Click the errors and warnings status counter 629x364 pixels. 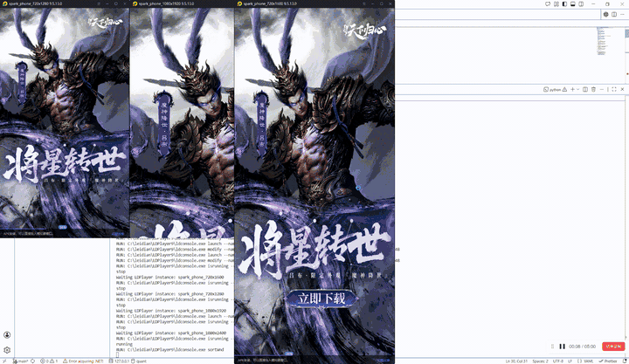tap(49, 361)
